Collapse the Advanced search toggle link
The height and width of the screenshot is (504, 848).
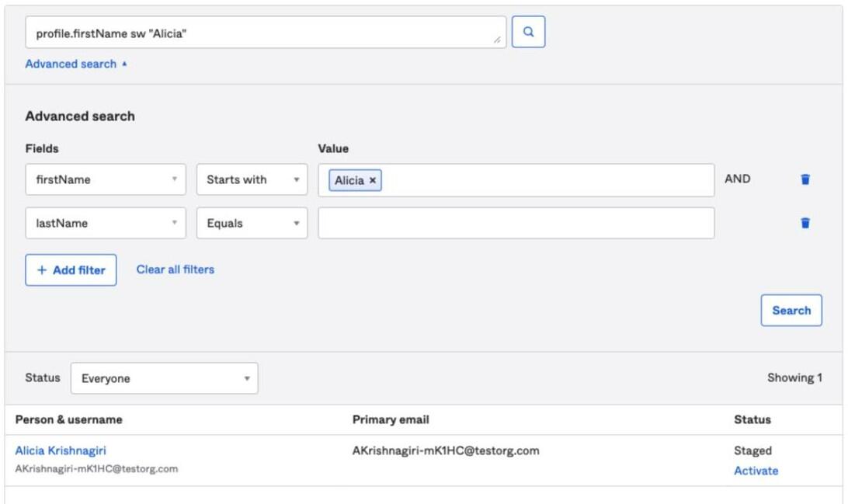75,64
